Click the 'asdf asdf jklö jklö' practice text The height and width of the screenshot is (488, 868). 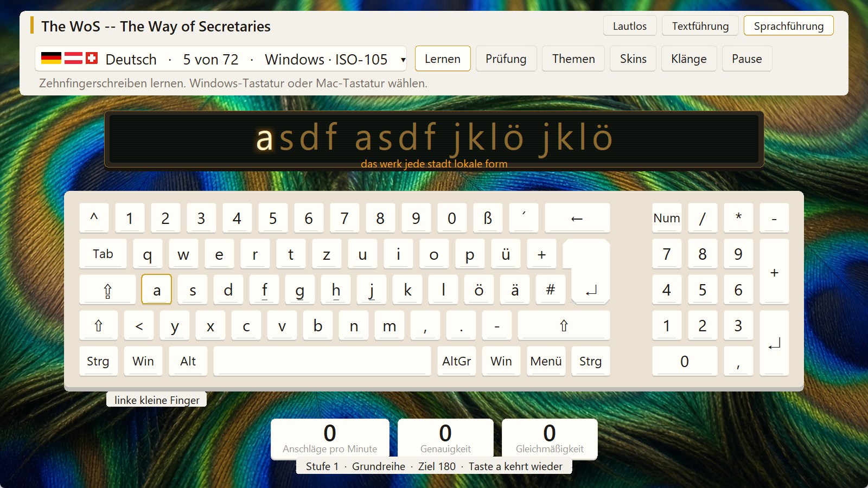tap(434, 137)
